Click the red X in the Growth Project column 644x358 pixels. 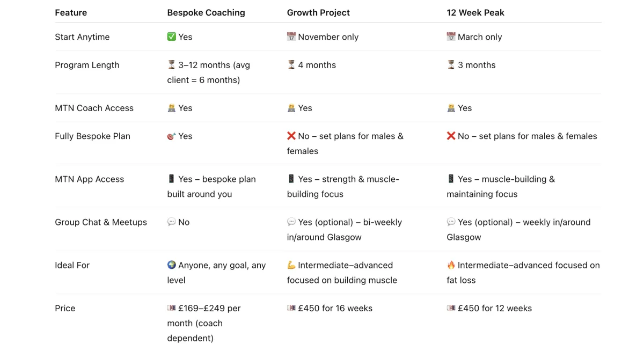(x=291, y=136)
